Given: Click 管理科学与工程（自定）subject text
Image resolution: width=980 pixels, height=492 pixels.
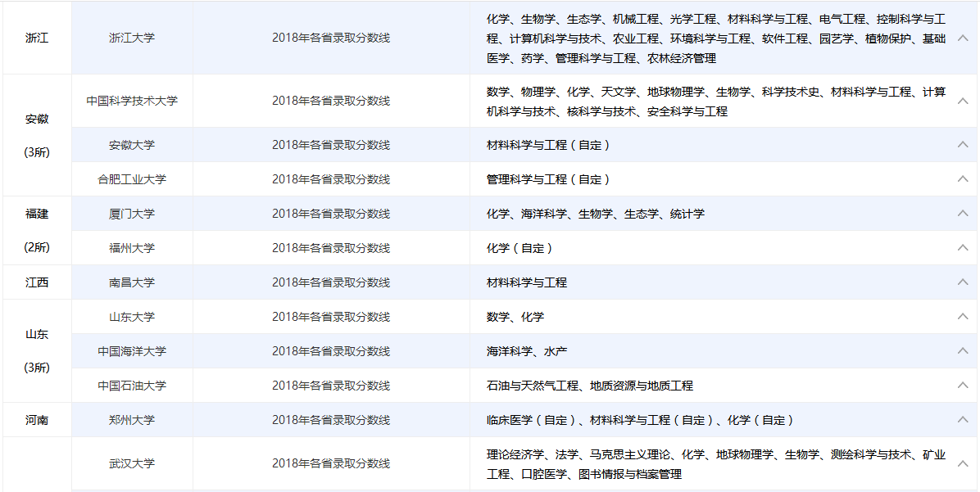Looking at the screenshot, I should (x=548, y=179).
